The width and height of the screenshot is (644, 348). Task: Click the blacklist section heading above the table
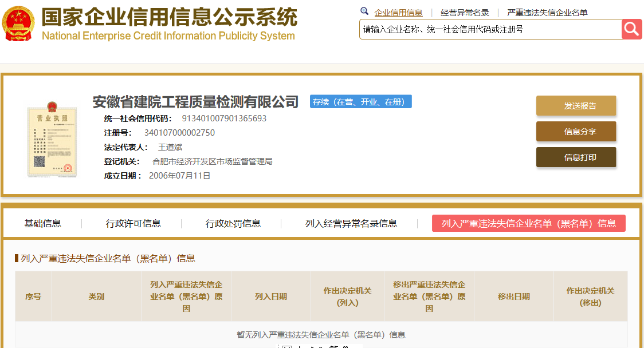[108, 259]
